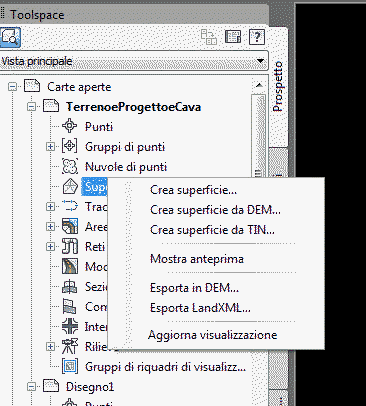Open Toolspace help with the question mark icon
The width and height of the screenshot is (366, 406).
(x=257, y=37)
